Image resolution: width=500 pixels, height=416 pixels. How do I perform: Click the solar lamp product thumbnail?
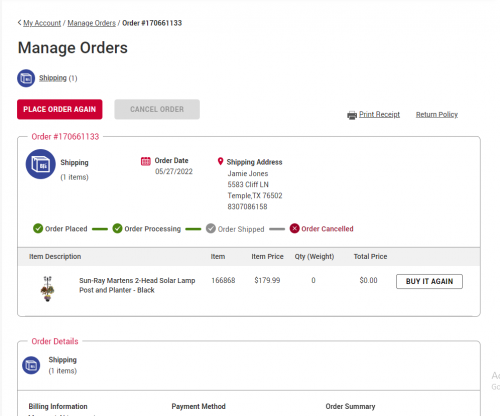pos(48,289)
